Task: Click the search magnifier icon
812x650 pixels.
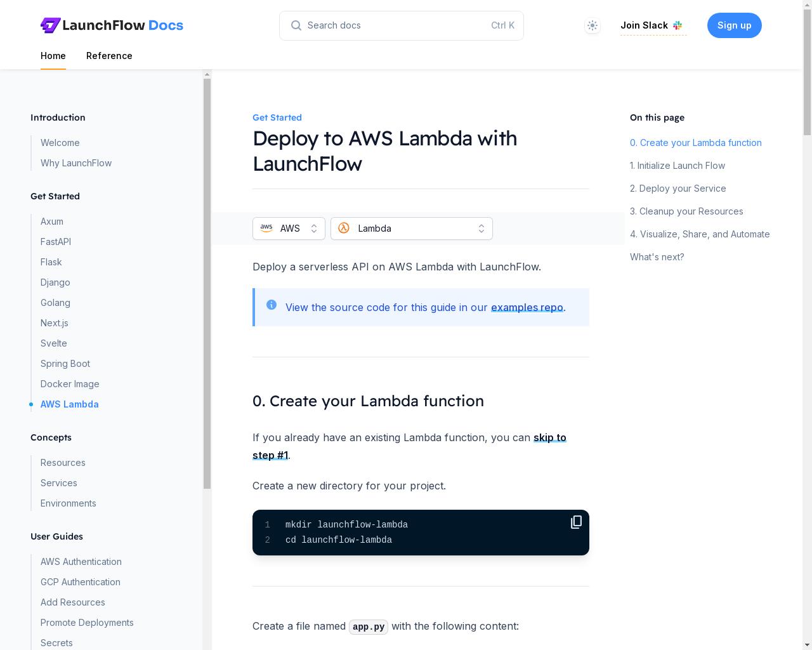Action: click(x=296, y=25)
